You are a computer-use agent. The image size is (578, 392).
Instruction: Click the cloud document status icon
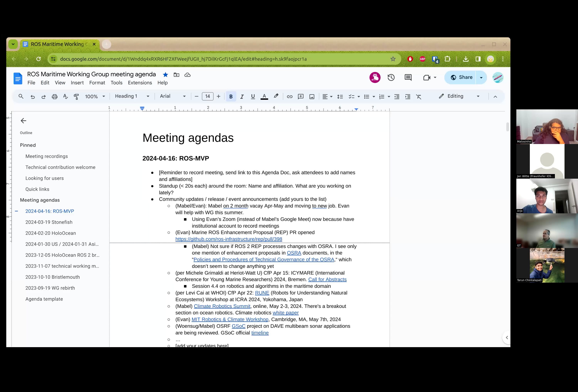(187, 75)
